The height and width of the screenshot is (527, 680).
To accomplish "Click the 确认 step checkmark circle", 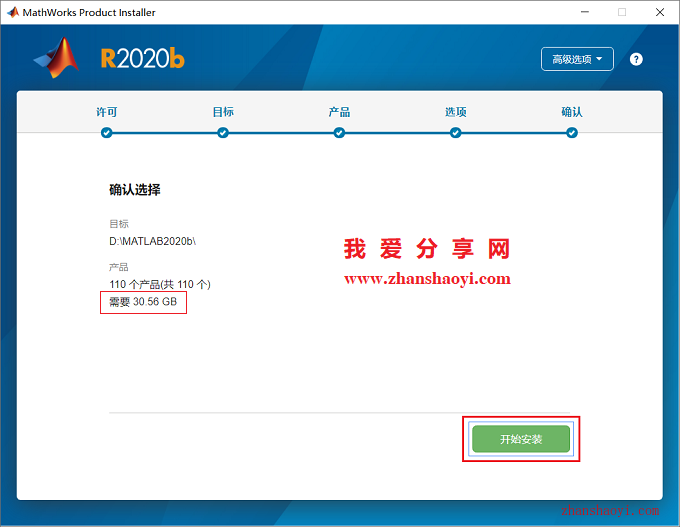I will 572,133.
